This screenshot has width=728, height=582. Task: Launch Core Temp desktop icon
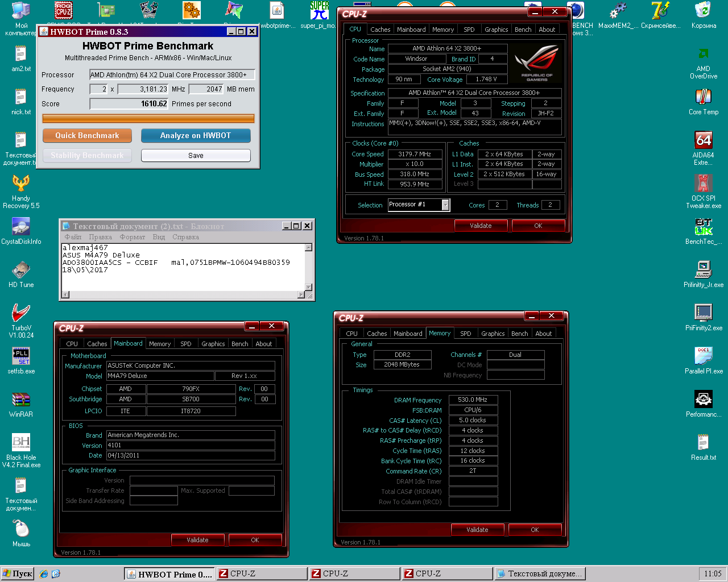(704, 102)
